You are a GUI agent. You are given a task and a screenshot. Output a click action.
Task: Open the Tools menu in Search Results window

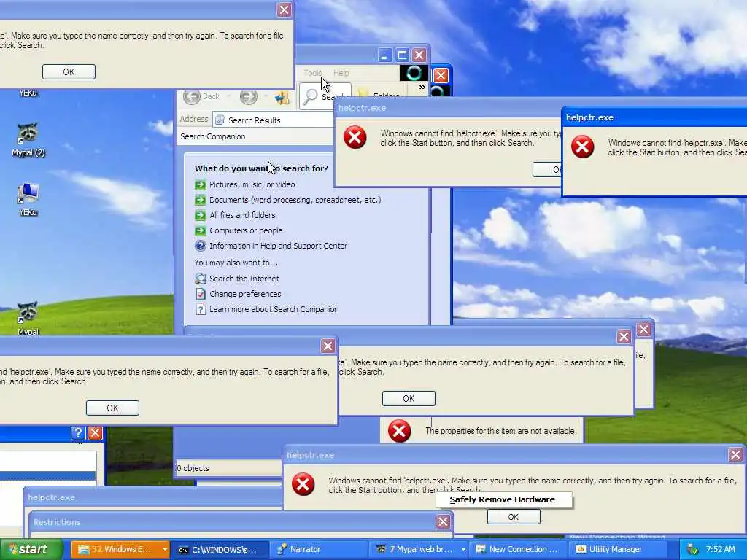(313, 73)
